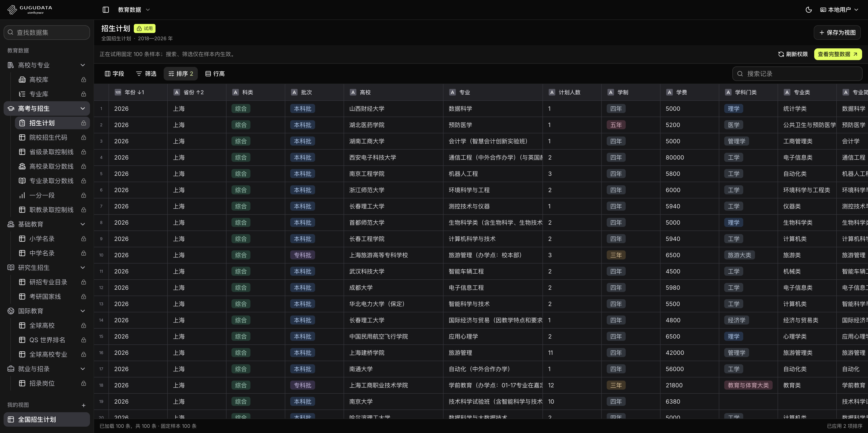This screenshot has height=433, width=868.
Task: Open the 教育数据 workspace dropdown
Action: (x=134, y=10)
